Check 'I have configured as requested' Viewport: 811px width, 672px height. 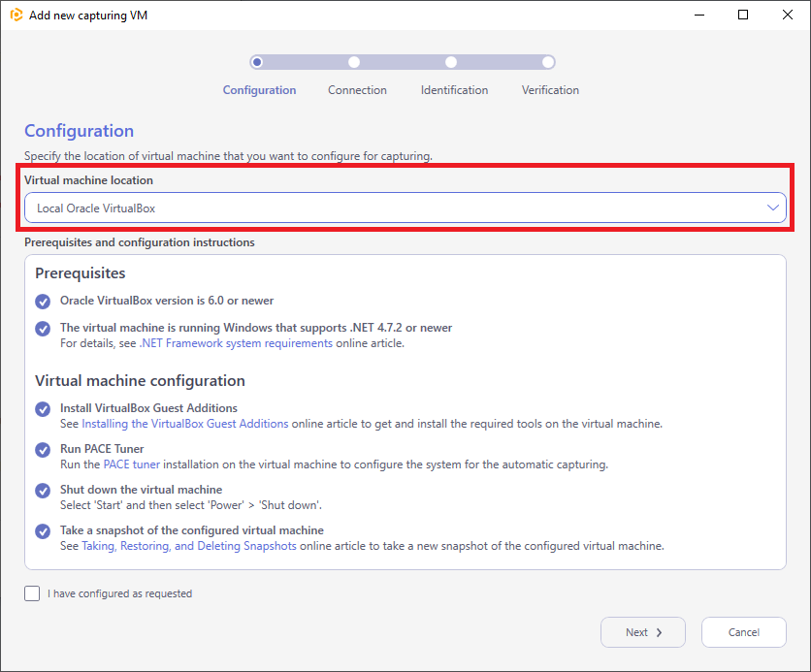click(x=32, y=593)
